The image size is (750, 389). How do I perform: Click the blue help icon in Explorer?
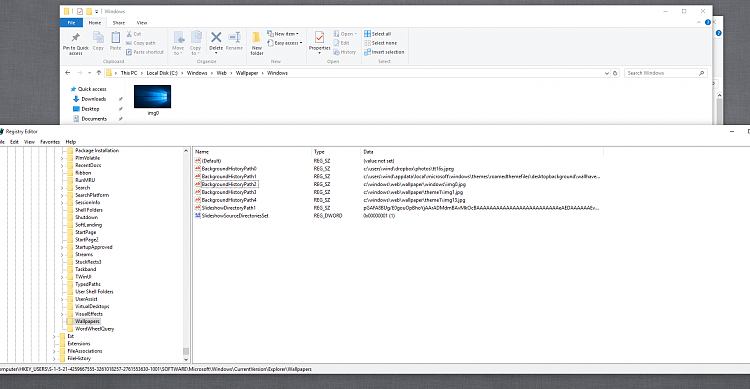(x=707, y=22)
